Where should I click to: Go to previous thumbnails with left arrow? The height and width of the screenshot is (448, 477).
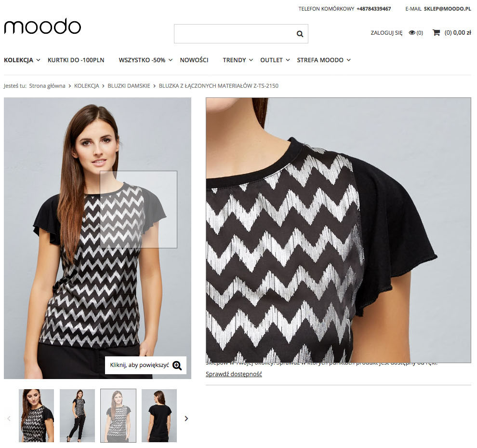point(9,419)
